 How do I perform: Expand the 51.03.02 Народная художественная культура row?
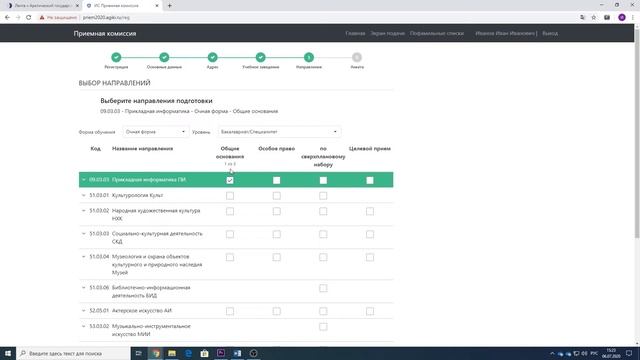click(84, 211)
